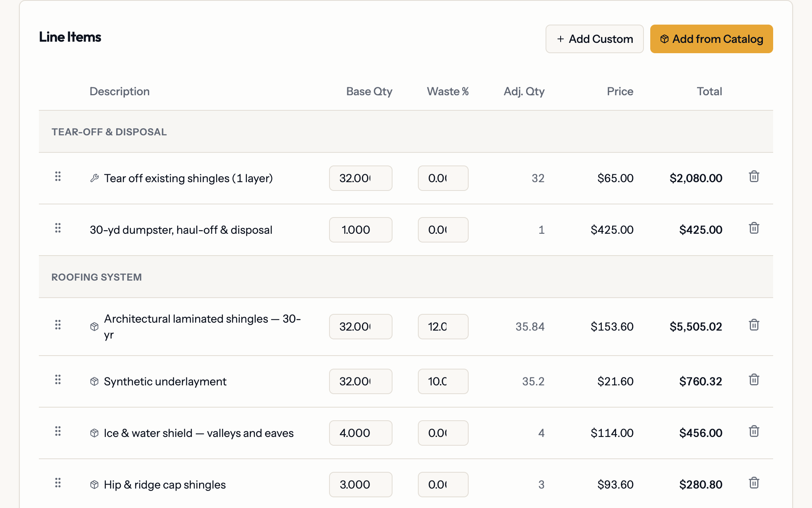Grab drag handle for Tear off existing shingles

point(58,177)
